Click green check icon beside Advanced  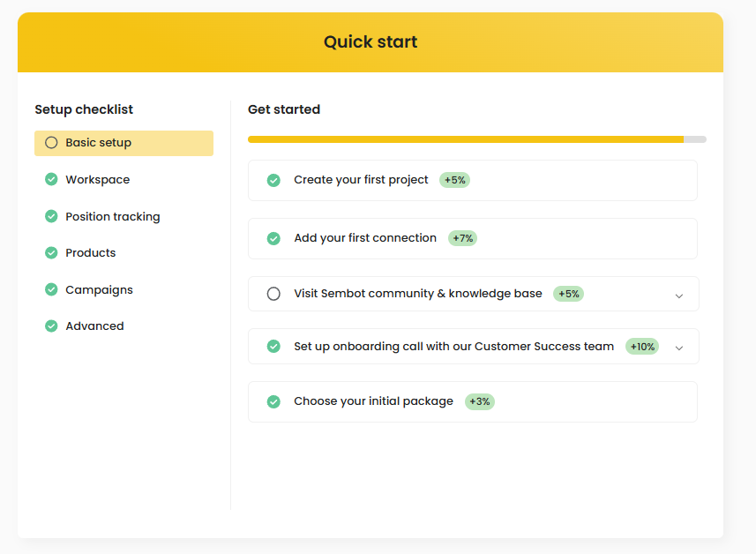click(51, 326)
